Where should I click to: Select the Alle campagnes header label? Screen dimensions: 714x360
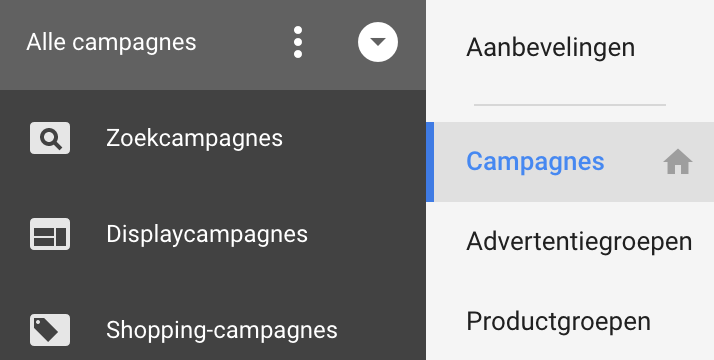[x=111, y=42]
